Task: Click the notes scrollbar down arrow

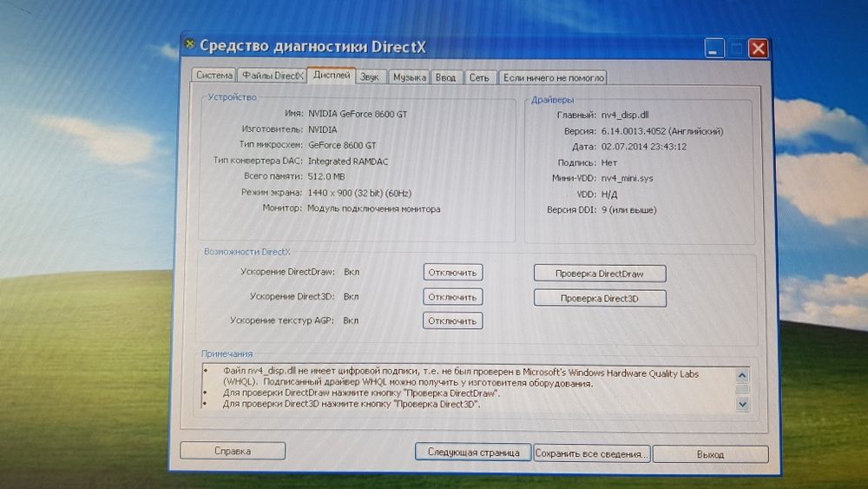Action: coord(742,404)
